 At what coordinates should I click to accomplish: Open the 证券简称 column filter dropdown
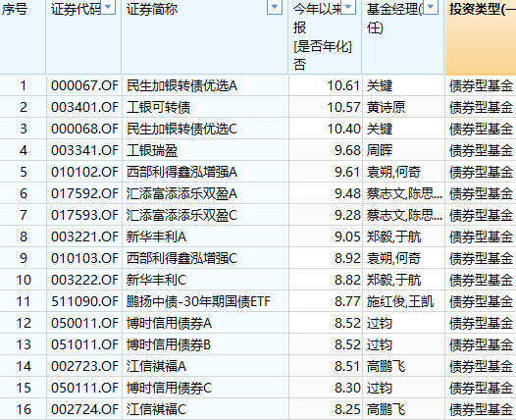click(275, 7)
